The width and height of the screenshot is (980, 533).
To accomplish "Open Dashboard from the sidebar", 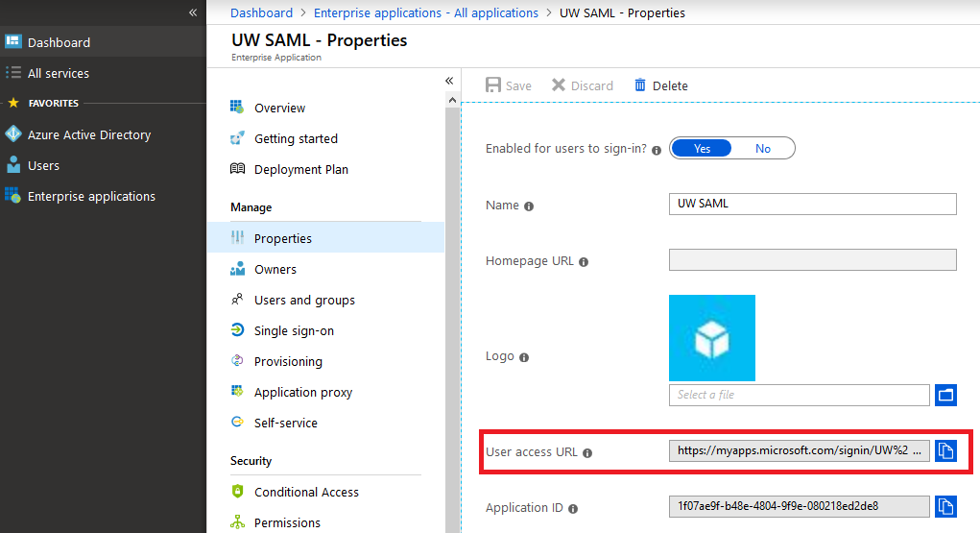I will coord(103,42).
